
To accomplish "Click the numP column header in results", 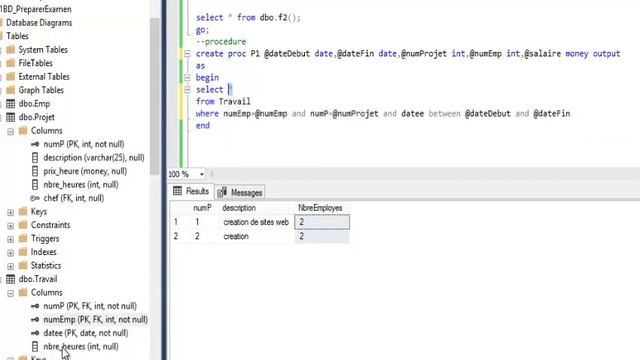I will (x=202, y=208).
